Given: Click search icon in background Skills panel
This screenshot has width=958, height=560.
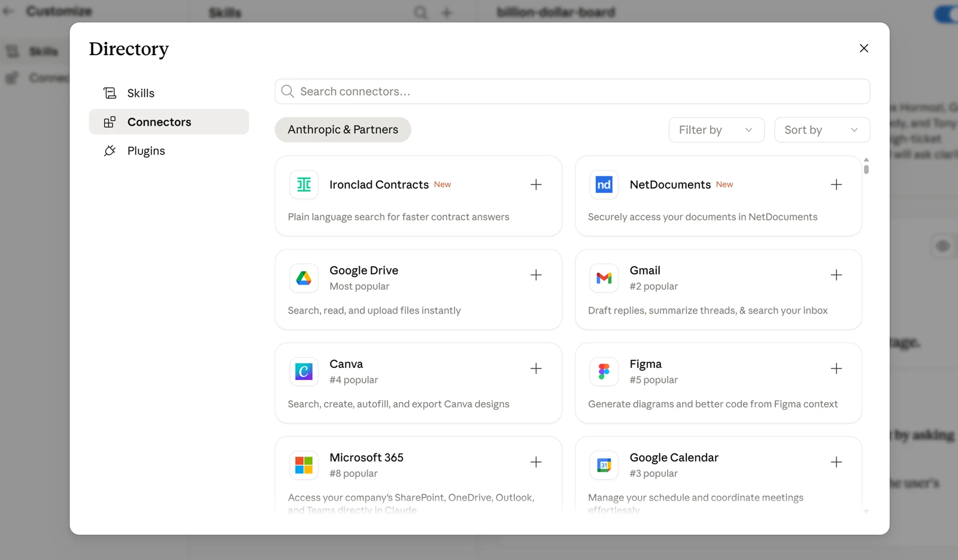Looking at the screenshot, I should (421, 13).
